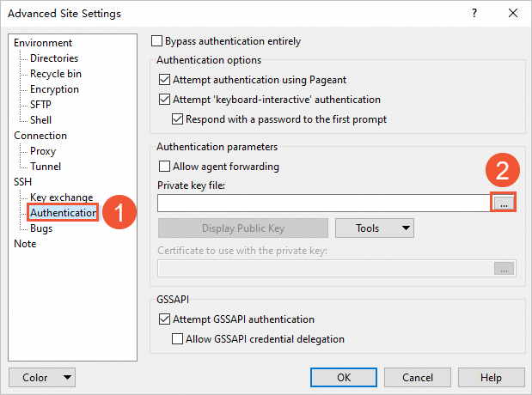Select Tunnel in the settings tree
The height and width of the screenshot is (395, 532).
pos(46,167)
